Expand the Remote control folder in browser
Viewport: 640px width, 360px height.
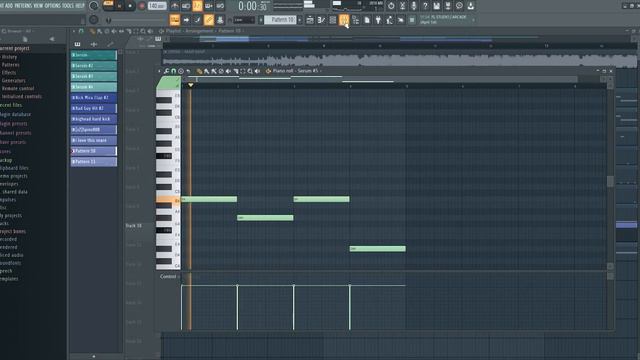18,88
